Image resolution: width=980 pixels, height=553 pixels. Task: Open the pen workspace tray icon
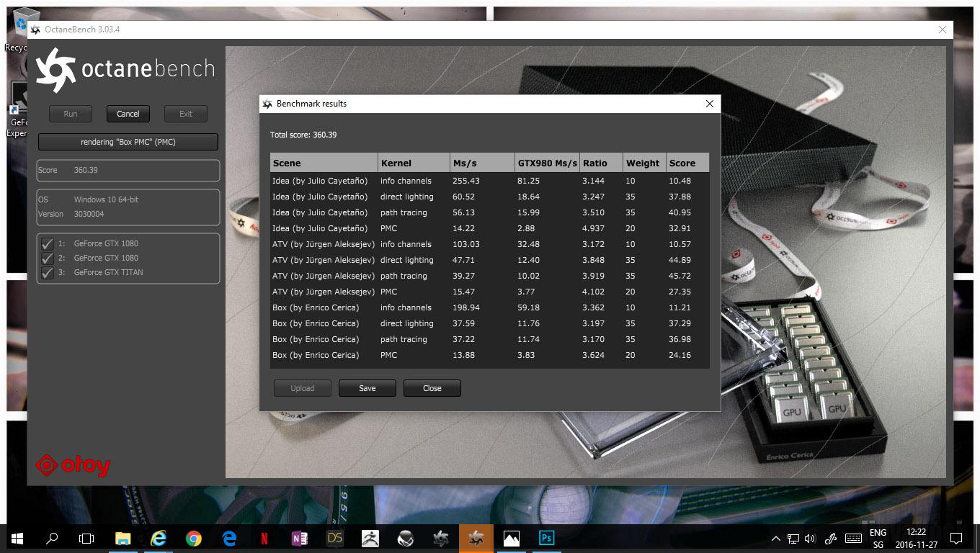(831, 538)
